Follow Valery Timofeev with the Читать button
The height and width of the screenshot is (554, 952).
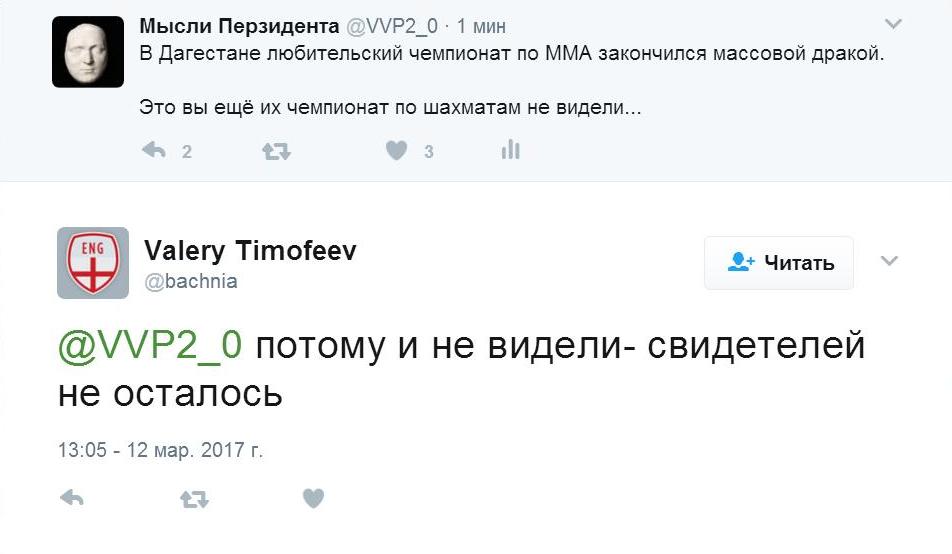[779, 263]
